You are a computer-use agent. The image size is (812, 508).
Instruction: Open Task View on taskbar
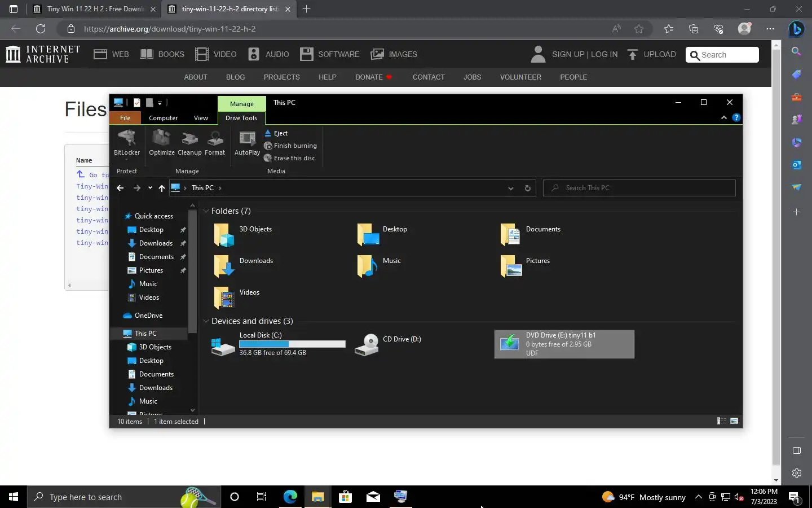point(262,497)
